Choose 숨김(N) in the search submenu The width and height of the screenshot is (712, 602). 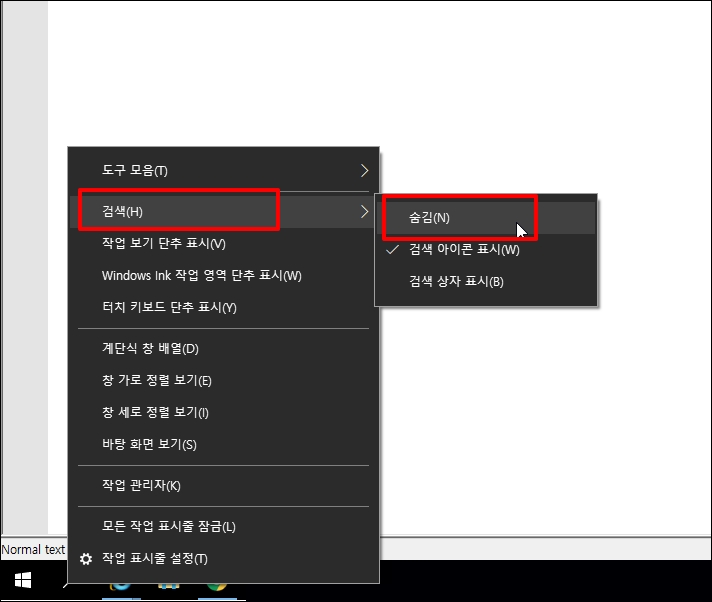(x=486, y=218)
